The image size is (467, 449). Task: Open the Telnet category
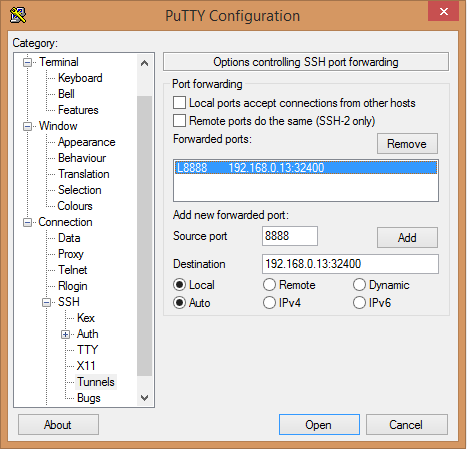coord(73,270)
